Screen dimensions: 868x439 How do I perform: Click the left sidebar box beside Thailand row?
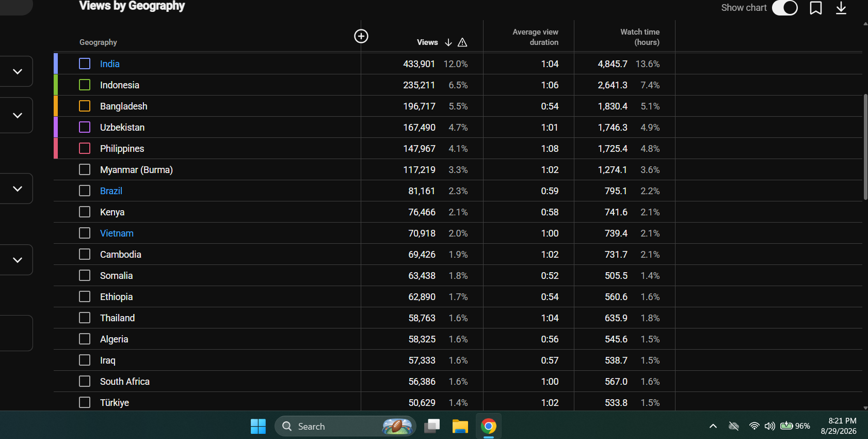(17, 333)
